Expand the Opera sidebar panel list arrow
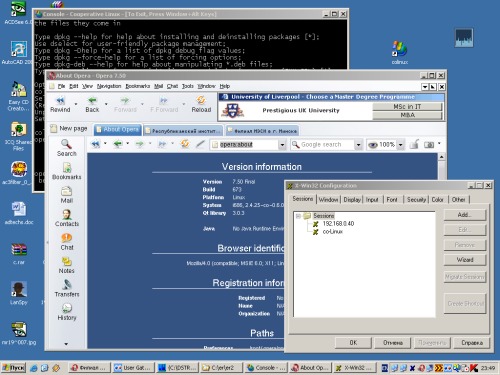The image size is (500, 375). 66,344
